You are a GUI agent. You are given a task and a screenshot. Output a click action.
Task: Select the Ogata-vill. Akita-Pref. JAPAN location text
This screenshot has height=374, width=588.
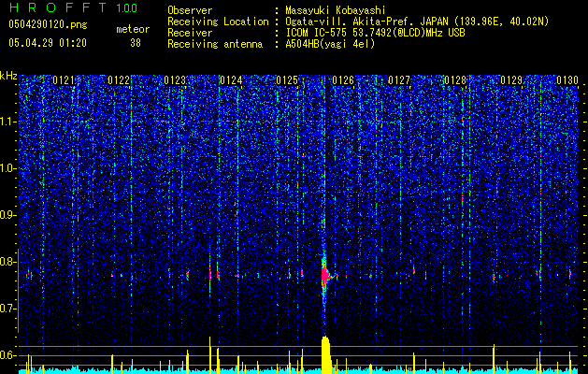(417, 22)
